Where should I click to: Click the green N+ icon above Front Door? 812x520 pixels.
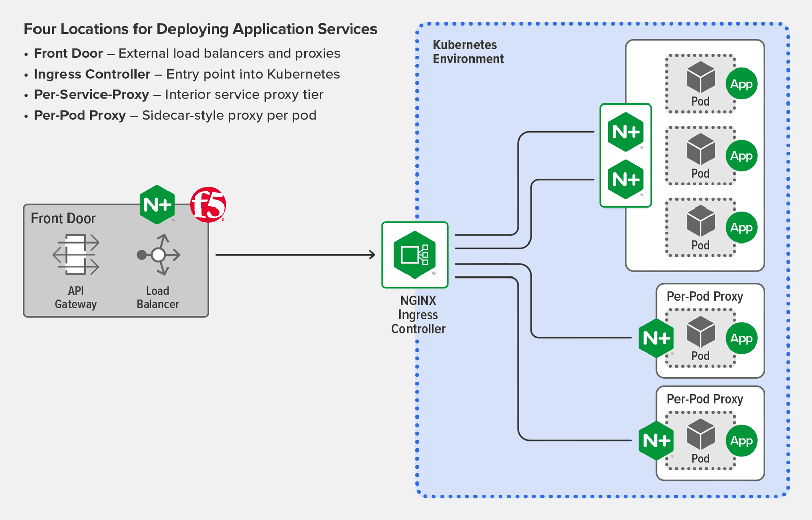156,204
